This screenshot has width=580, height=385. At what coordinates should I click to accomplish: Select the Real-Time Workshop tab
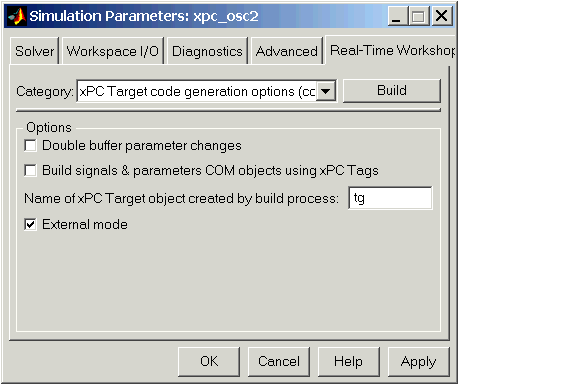coord(391,50)
